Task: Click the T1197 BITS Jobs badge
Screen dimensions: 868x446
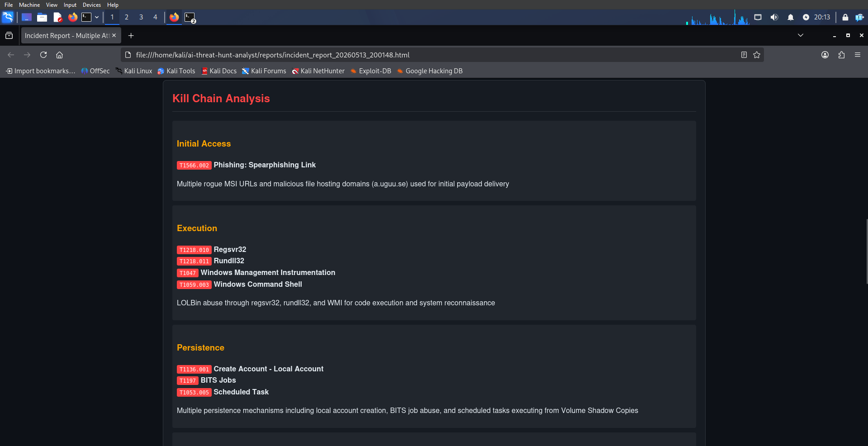Action: pos(188,381)
